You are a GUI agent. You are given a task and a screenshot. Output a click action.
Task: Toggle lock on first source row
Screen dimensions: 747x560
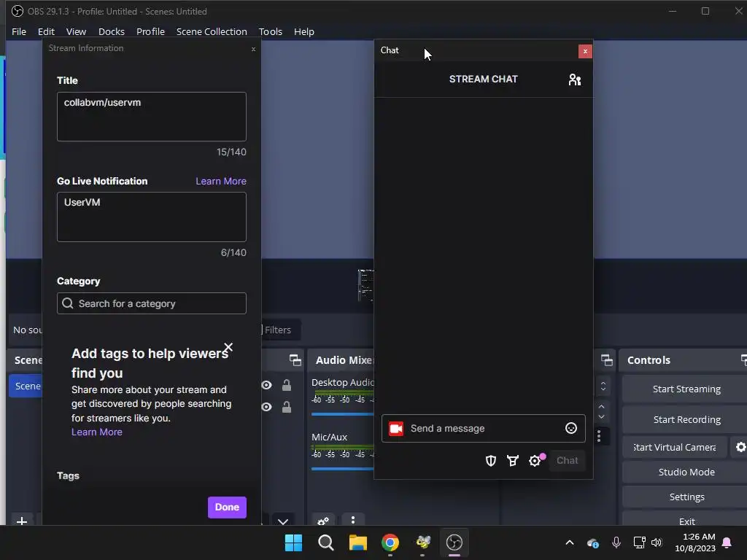click(286, 385)
